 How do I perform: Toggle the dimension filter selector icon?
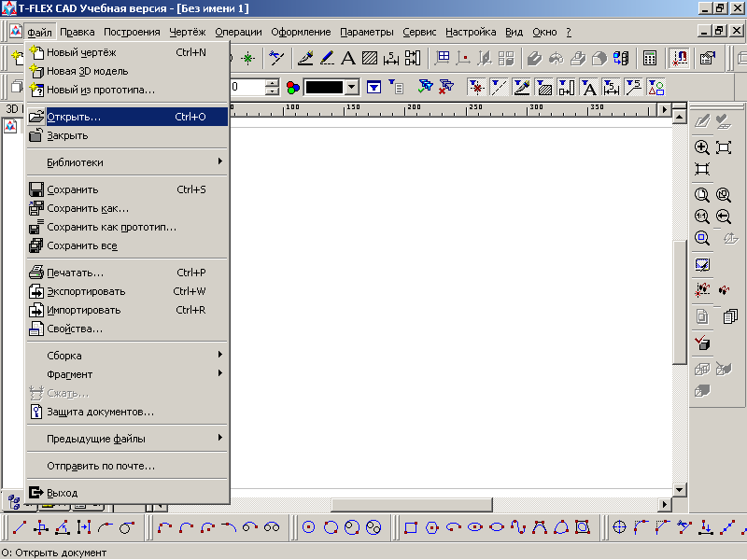(612, 88)
